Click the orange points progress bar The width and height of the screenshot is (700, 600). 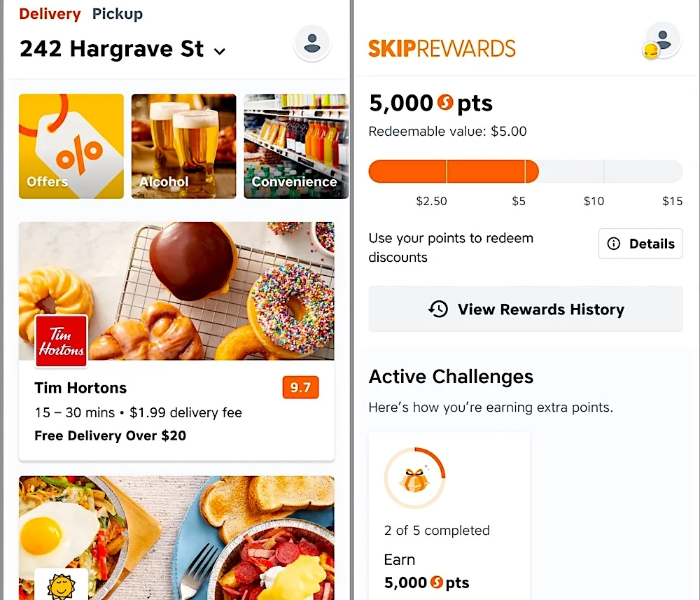click(454, 172)
